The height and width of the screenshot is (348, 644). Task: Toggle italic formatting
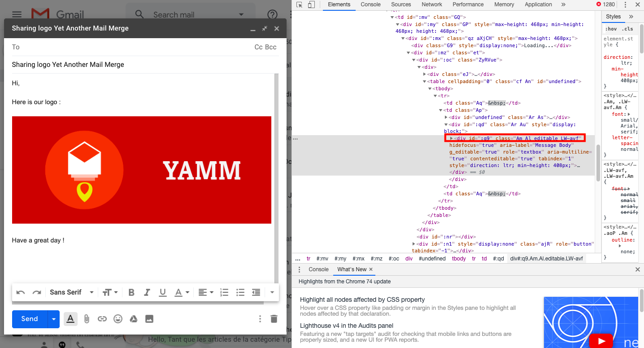[x=147, y=292]
